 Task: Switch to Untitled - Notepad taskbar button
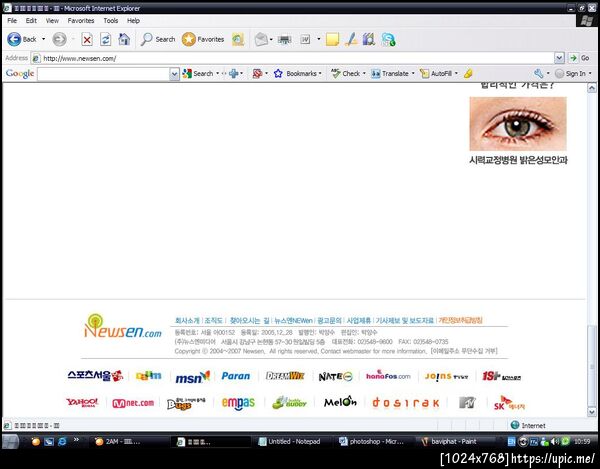290,441
